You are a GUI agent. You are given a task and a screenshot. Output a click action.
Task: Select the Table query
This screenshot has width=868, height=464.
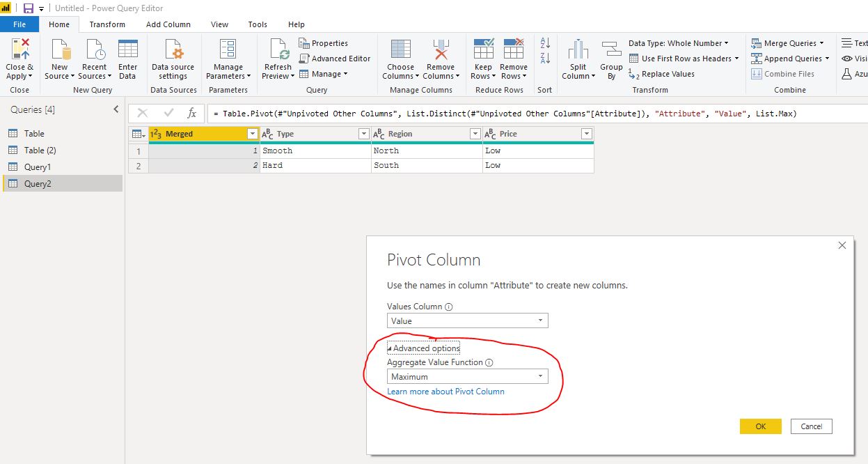pyautogui.click(x=63, y=133)
